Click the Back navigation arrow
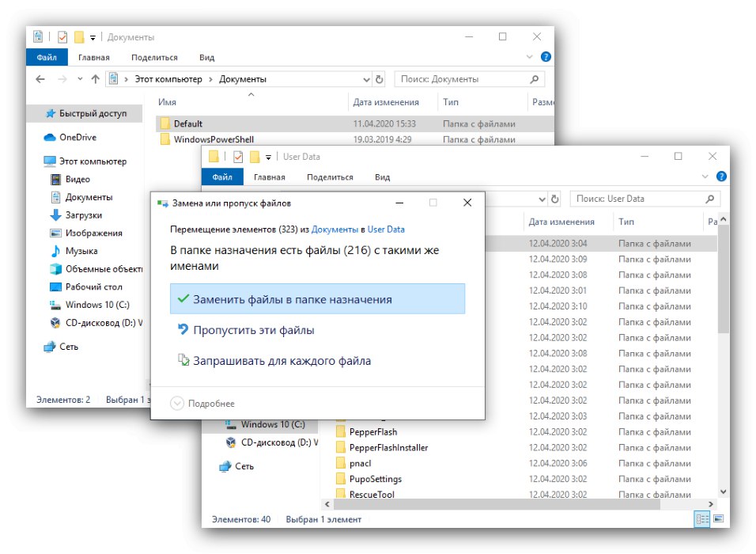756x554 pixels. pyautogui.click(x=40, y=78)
